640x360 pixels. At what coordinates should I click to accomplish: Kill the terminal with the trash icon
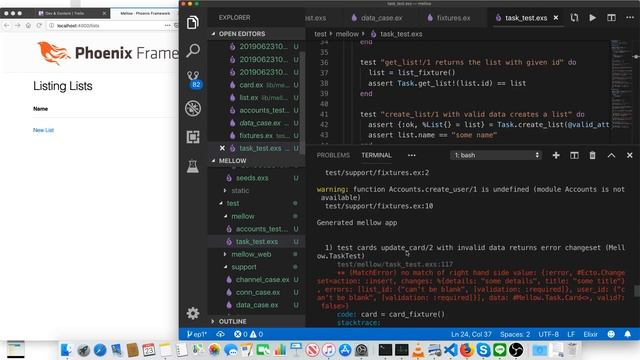pos(592,155)
